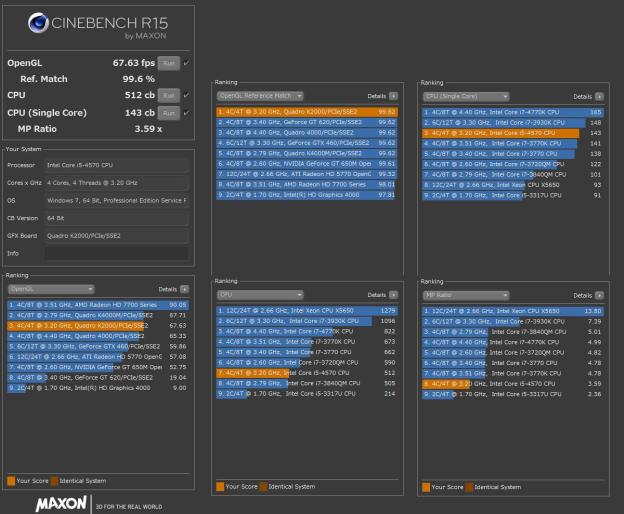Toggle the OpenGL test checkmark
This screenshot has width=624, height=514.
pos(186,63)
